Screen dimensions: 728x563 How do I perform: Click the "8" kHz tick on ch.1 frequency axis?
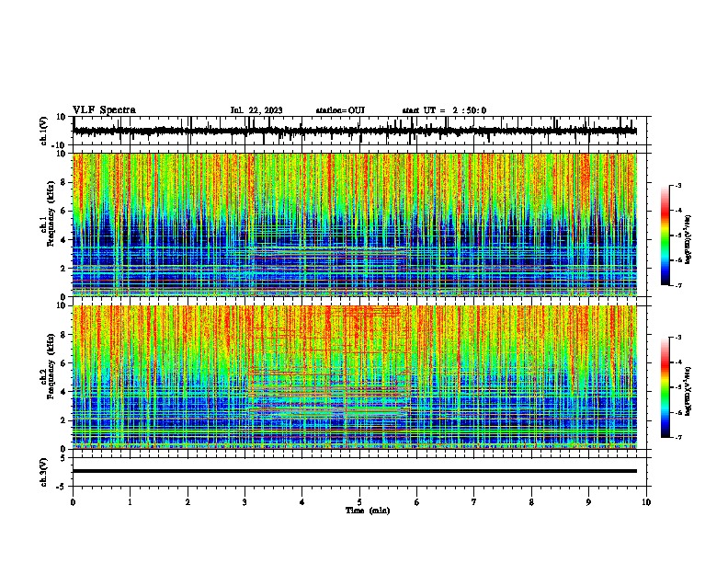coord(64,182)
